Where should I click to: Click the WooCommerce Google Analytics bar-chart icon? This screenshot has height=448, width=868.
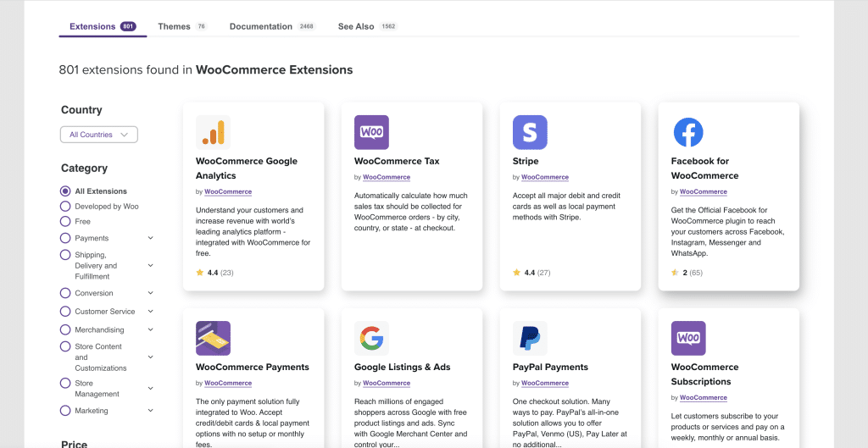coord(213,132)
